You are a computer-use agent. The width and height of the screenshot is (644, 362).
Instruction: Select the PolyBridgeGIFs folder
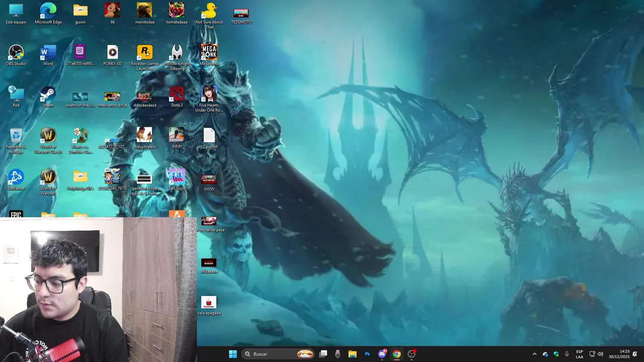pyautogui.click(x=80, y=180)
